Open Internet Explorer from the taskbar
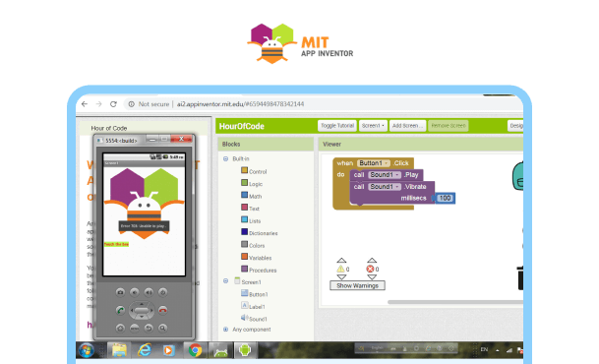The height and width of the screenshot is (364, 599). [145, 350]
